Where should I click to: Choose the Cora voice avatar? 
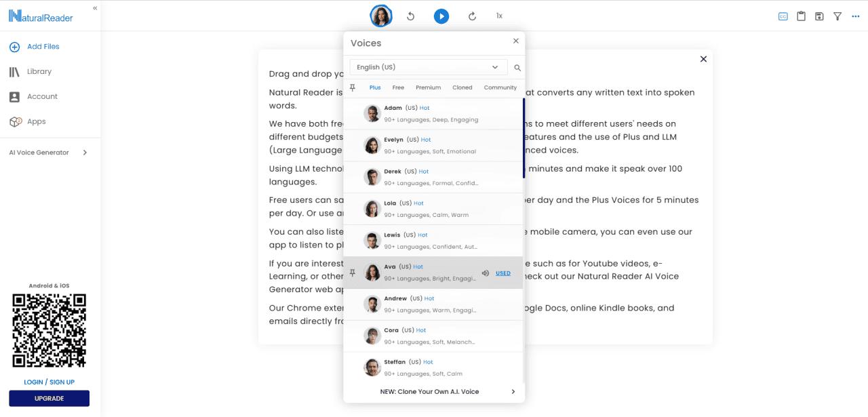pos(372,336)
